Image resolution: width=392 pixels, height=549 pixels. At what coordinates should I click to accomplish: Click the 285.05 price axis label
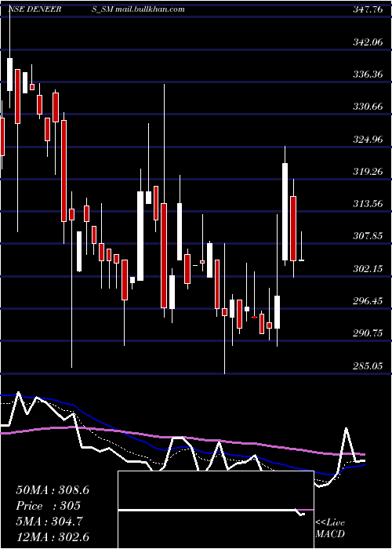pyautogui.click(x=368, y=366)
